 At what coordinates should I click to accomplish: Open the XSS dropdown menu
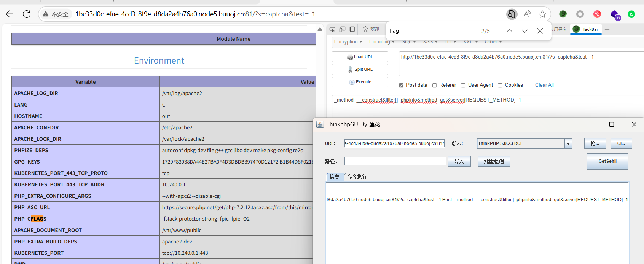(x=430, y=42)
